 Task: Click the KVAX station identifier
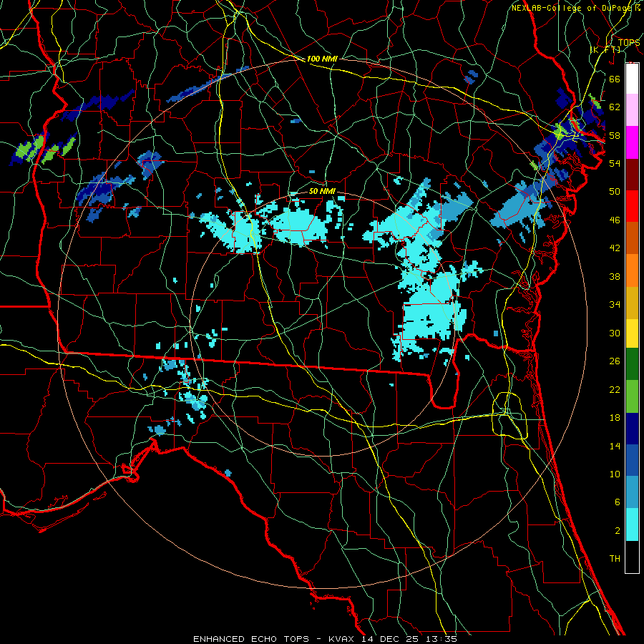point(343,639)
